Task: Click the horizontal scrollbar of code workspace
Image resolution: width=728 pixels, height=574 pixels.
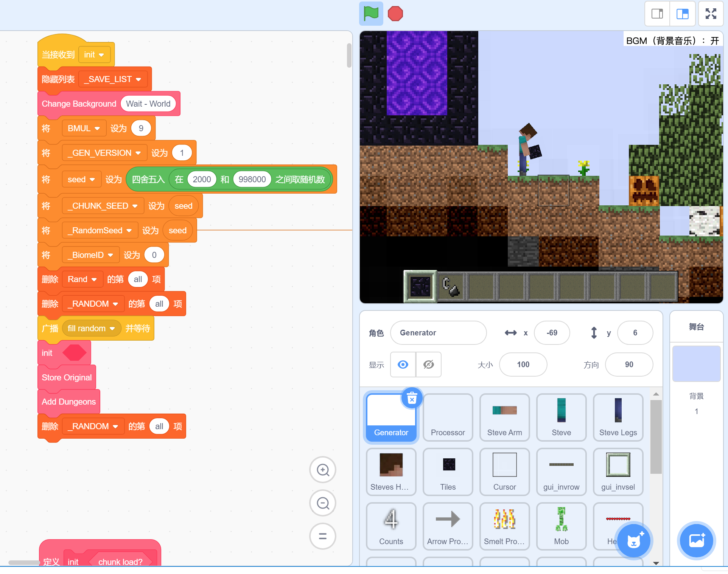Action: [x=24, y=563]
